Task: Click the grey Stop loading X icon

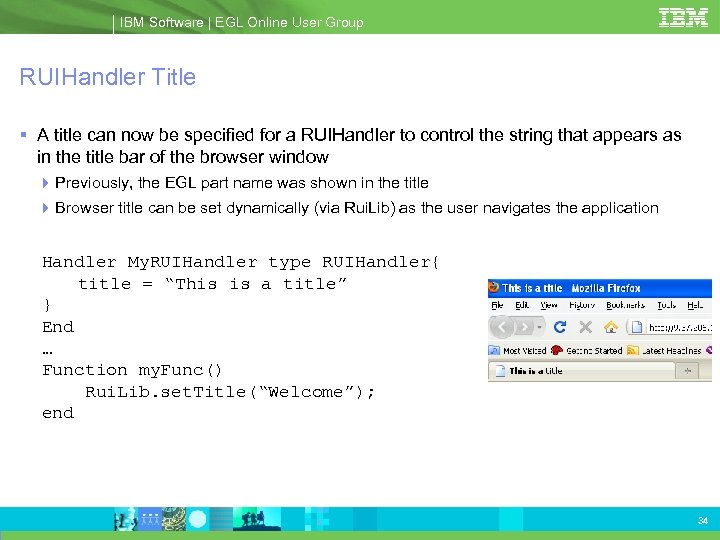Action: click(585, 327)
